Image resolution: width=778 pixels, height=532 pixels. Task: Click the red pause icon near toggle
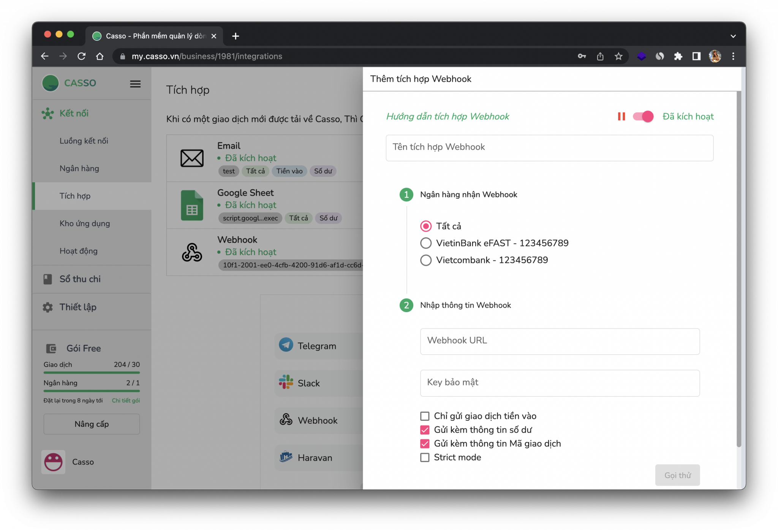coord(621,117)
